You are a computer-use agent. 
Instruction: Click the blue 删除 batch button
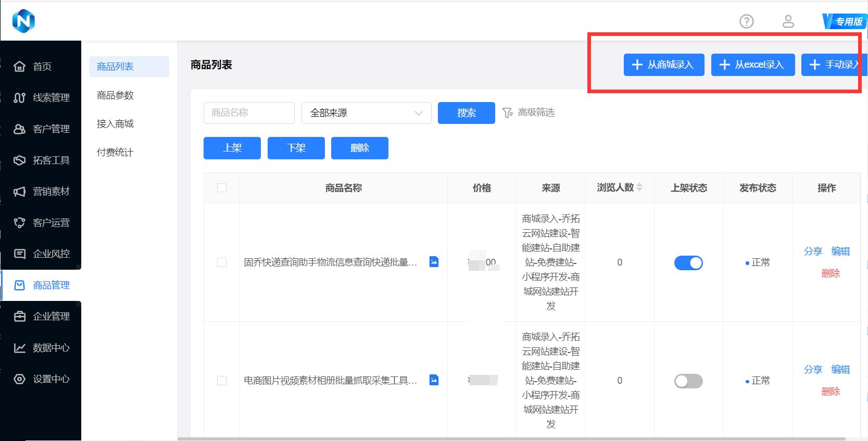[x=360, y=148]
